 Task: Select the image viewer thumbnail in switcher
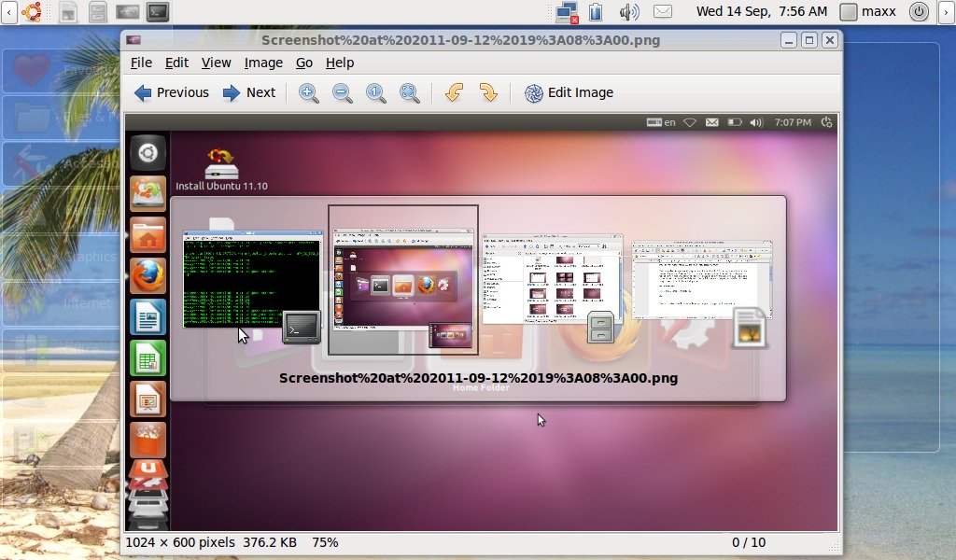coord(403,280)
